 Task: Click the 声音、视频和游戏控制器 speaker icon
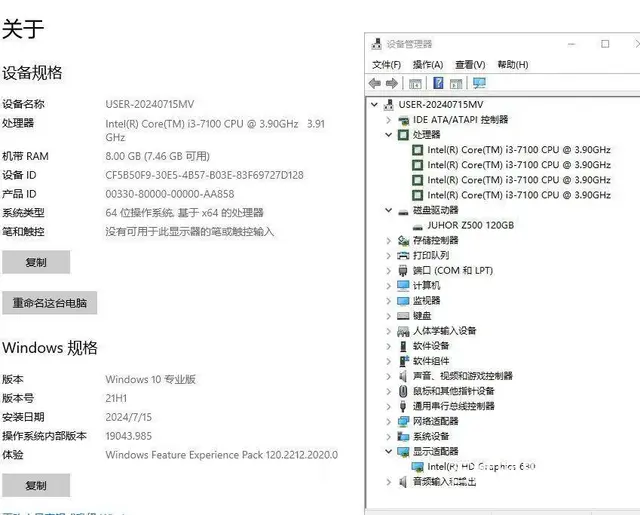[x=403, y=376]
